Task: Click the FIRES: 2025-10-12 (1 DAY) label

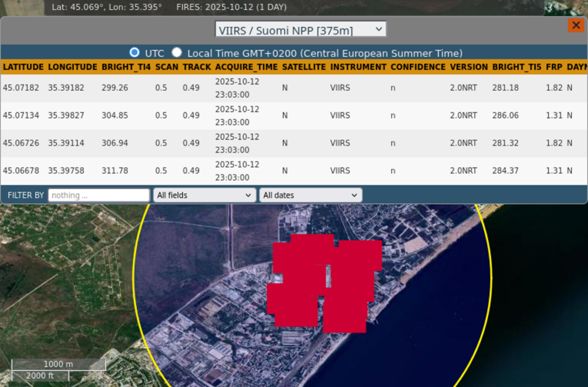Action: 231,7
